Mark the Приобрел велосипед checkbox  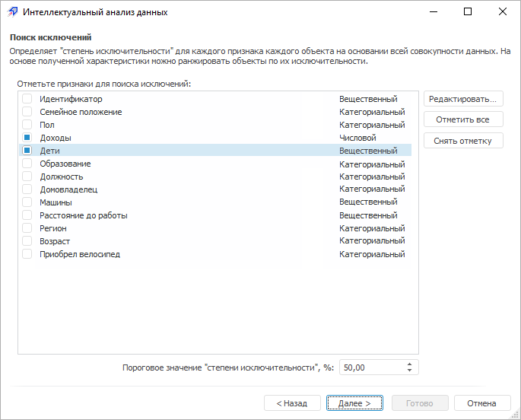coord(27,254)
